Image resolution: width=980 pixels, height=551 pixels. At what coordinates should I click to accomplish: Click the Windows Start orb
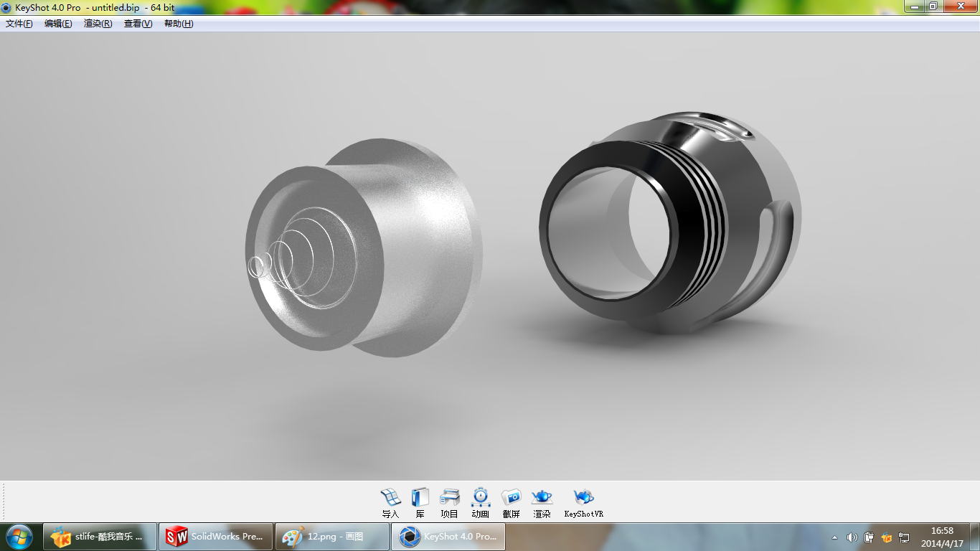tap(19, 537)
